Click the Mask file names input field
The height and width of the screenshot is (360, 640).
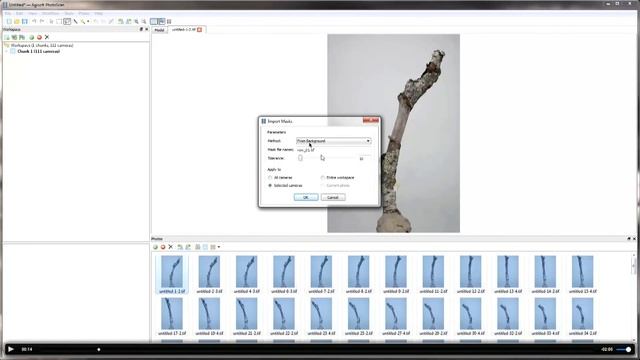(x=333, y=150)
